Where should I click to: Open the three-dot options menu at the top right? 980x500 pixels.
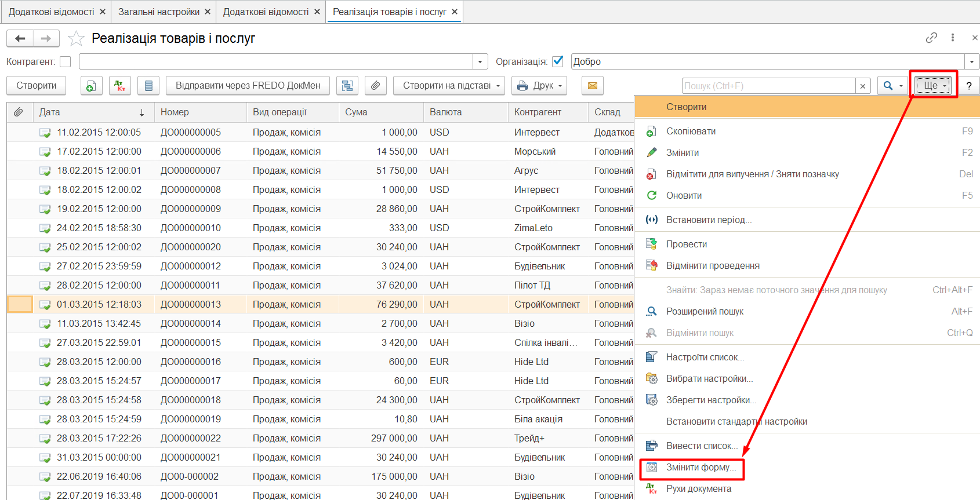(953, 38)
